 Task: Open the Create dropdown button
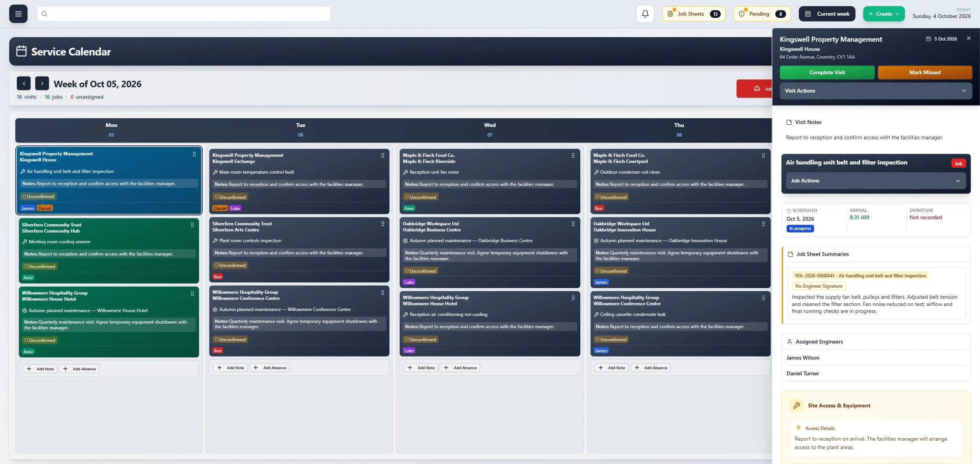click(x=884, y=14)
